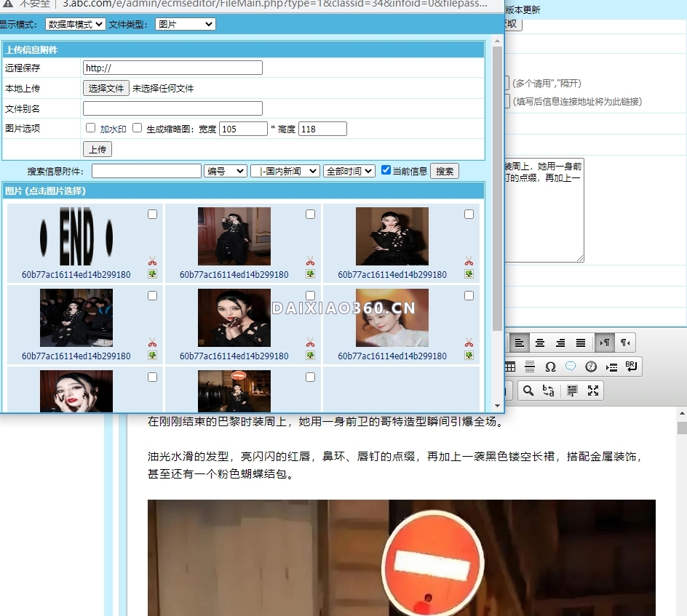Click the 选择文件 choose file button
The height and width of the screenshot is (616, 687).
click(106, 88)
